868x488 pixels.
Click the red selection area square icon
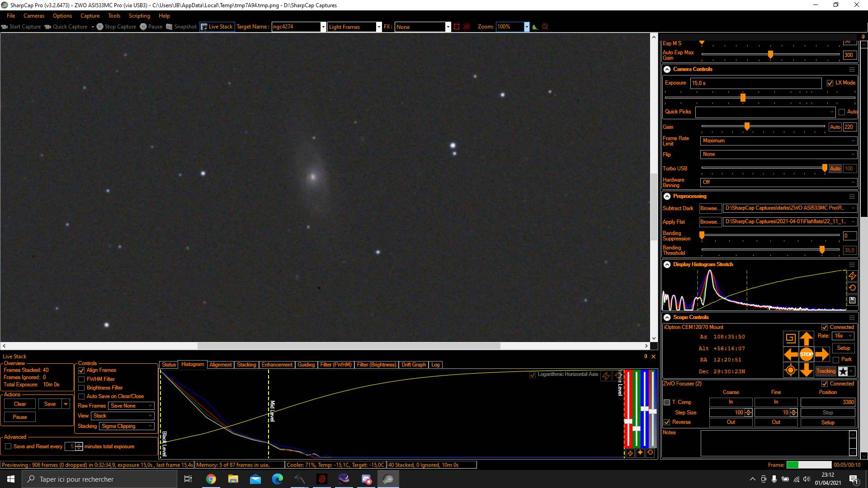pos(457,27)
